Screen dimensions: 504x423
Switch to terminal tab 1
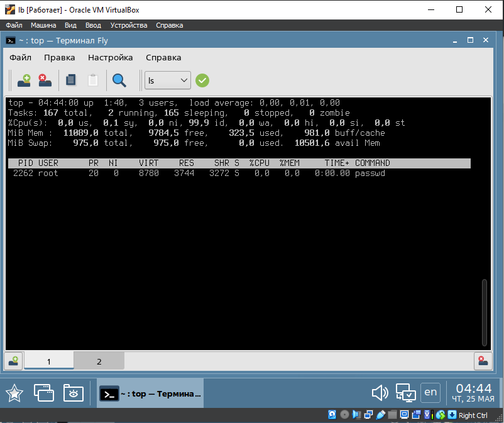[49, 361]
